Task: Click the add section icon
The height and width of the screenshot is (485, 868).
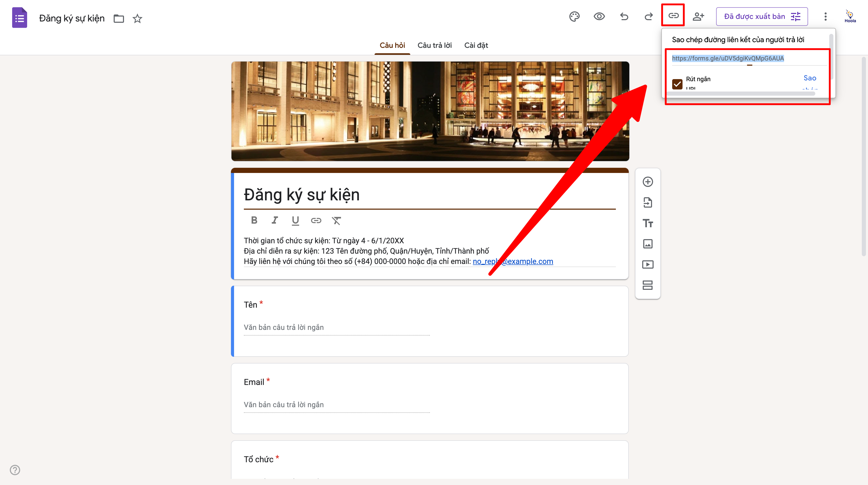Action: 648,285
